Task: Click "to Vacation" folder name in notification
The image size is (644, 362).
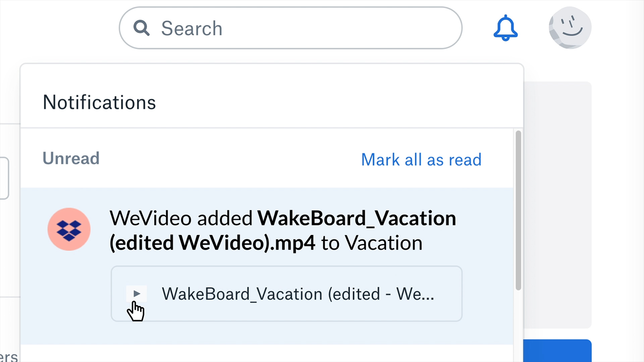Action: point(371,243)
